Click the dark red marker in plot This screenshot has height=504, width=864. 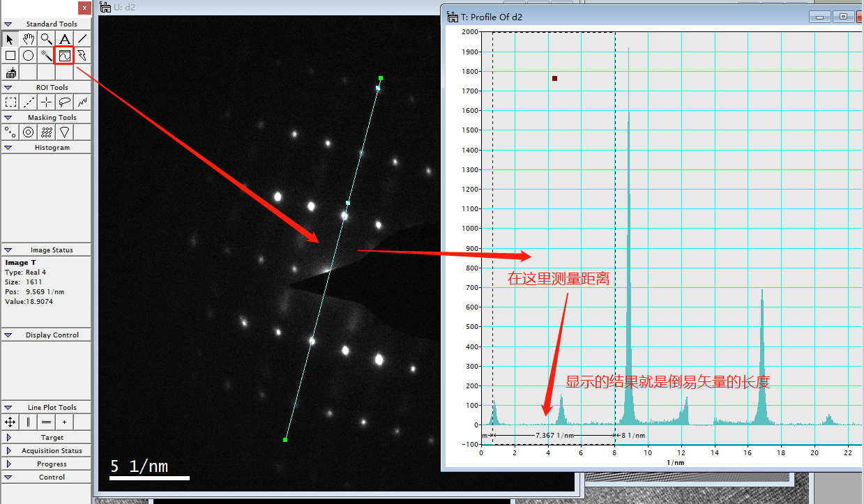pyautogui.click(x=554, y=78)
